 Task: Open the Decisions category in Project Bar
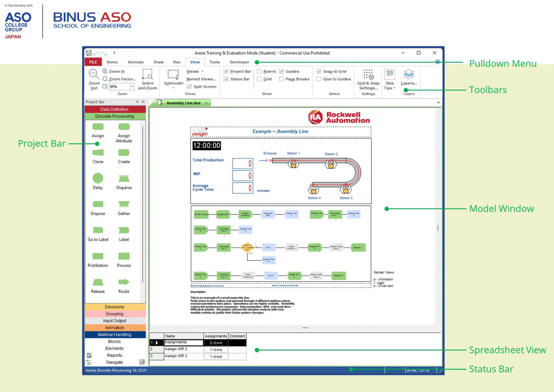[x=115, y=307]
